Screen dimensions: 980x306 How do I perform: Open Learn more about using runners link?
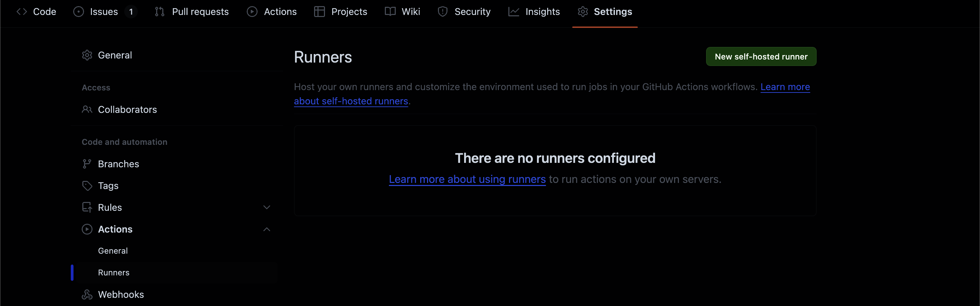pyautogui.click(x=467, y=179)
